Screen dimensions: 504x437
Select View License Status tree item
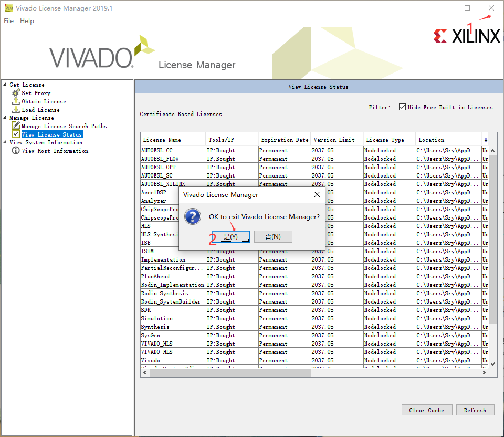click(52, 134)
